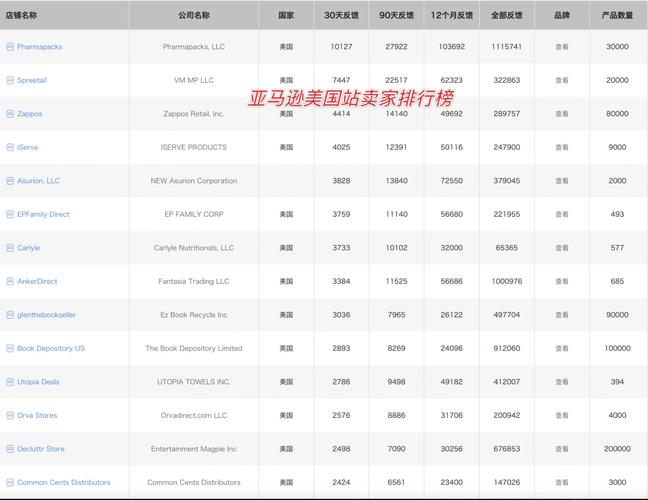Open the glenthebookseller store link

click(47, 315)
